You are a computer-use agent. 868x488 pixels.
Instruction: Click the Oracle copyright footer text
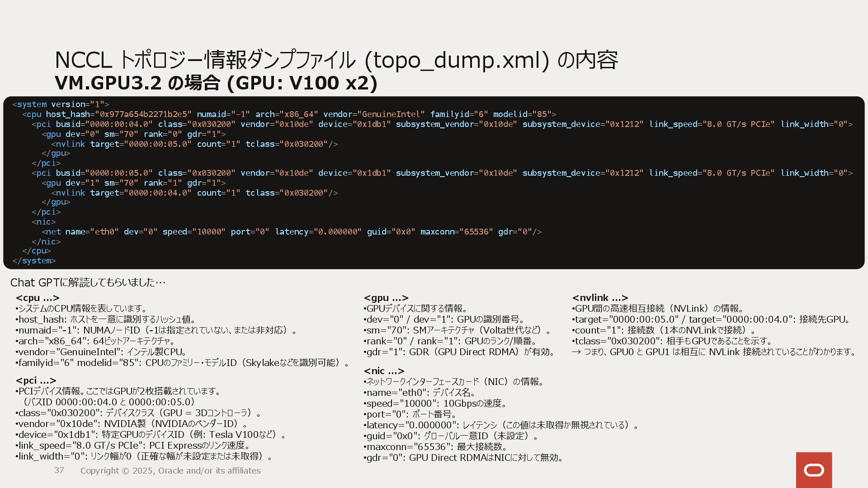pos(170,471)
